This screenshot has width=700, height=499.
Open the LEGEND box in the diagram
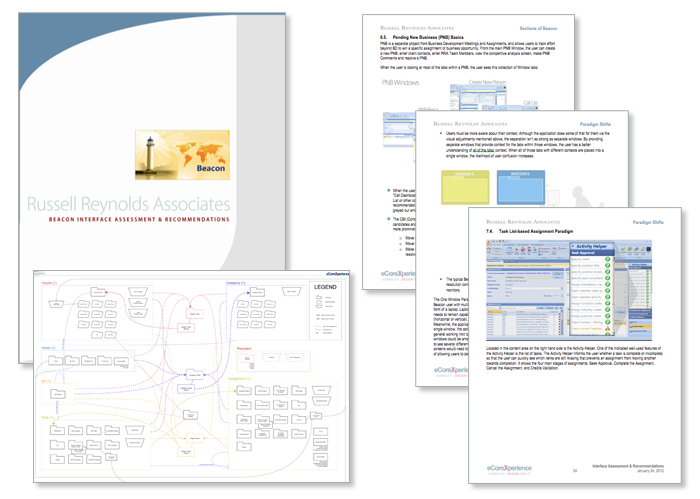tap(325, 311)
